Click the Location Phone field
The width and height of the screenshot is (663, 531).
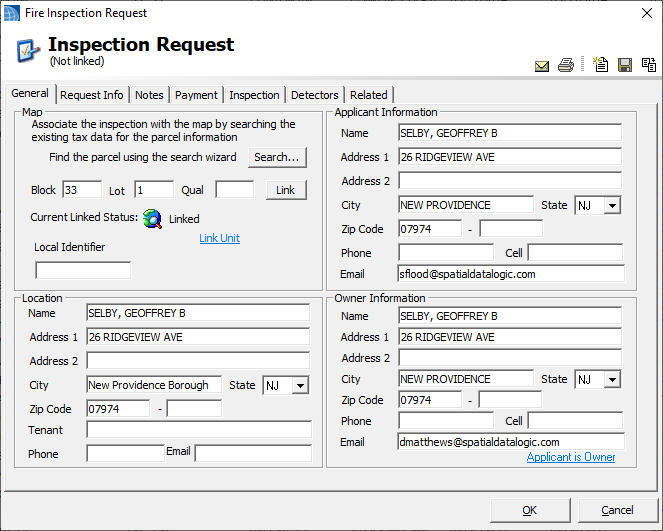pyautogui.click(x=125, y=454)
